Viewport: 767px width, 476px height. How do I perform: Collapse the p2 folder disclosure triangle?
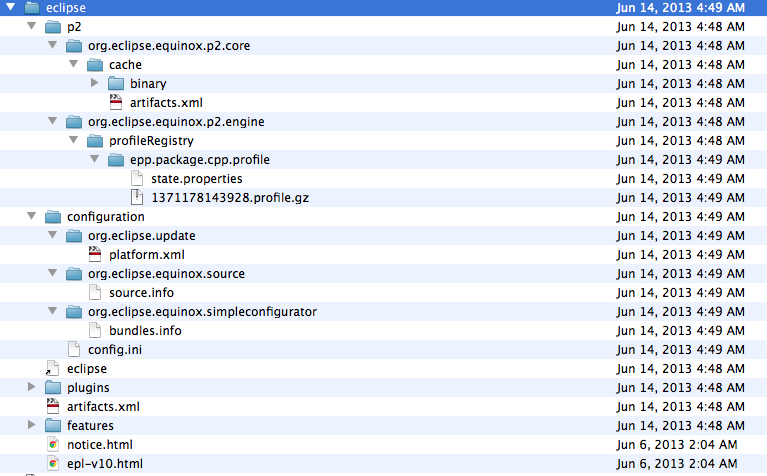32,25
